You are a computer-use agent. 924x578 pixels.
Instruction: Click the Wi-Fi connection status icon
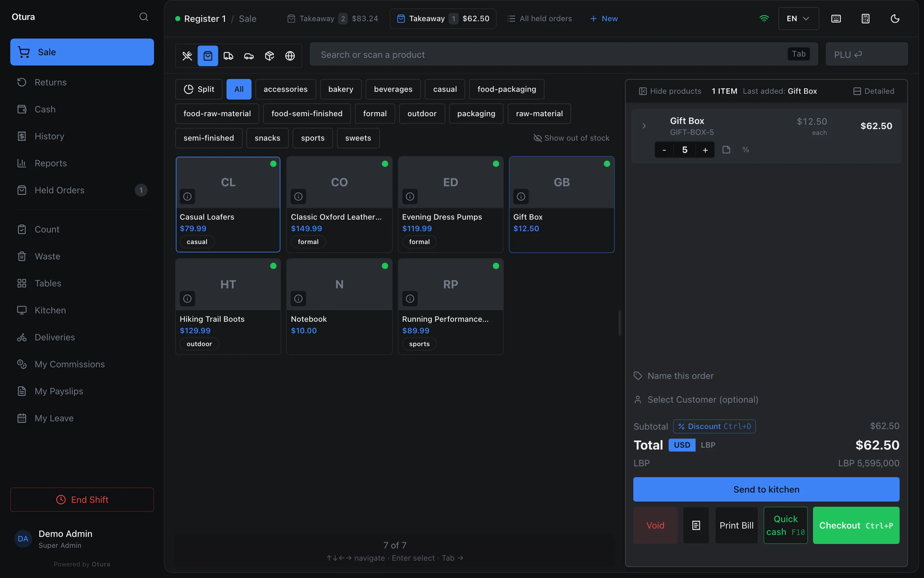764,19
